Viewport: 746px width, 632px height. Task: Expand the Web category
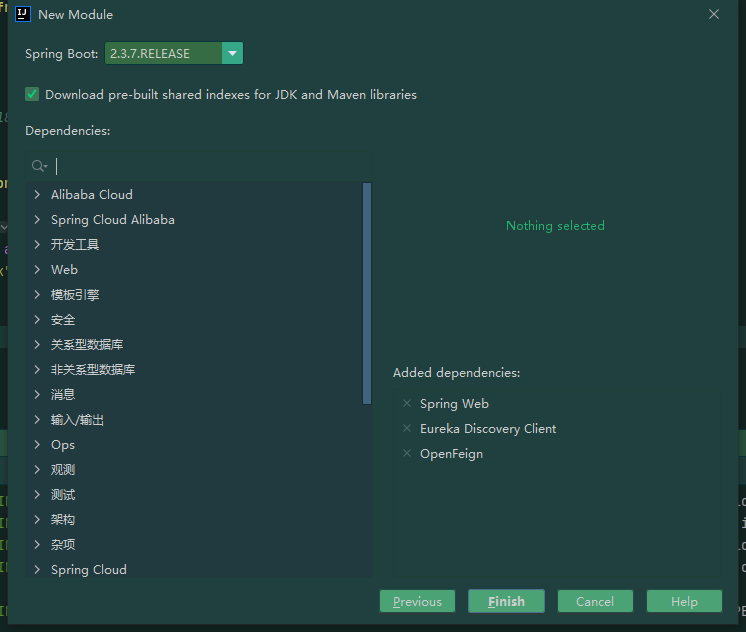(x=37, y=269)
